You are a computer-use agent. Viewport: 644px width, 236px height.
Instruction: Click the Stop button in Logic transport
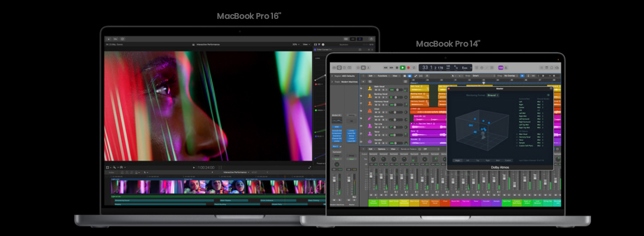[397, 68]
